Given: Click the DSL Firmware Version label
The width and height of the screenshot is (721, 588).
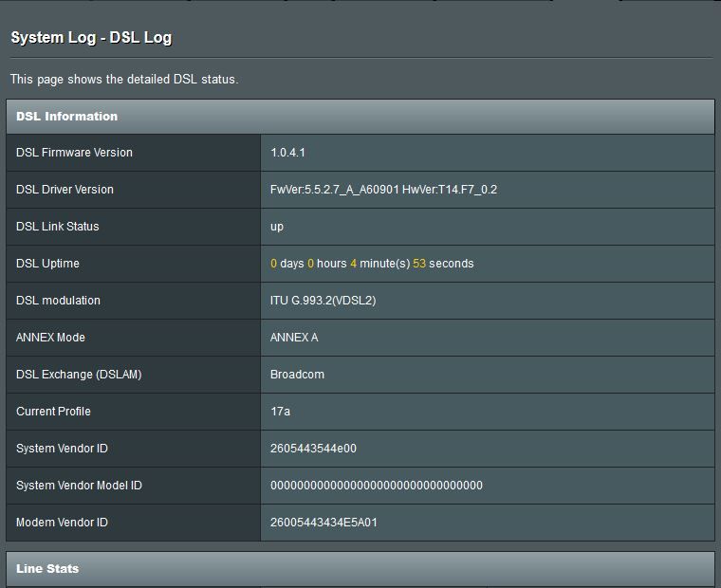Looking at the screenshot, I should click(x=74, y=153).
